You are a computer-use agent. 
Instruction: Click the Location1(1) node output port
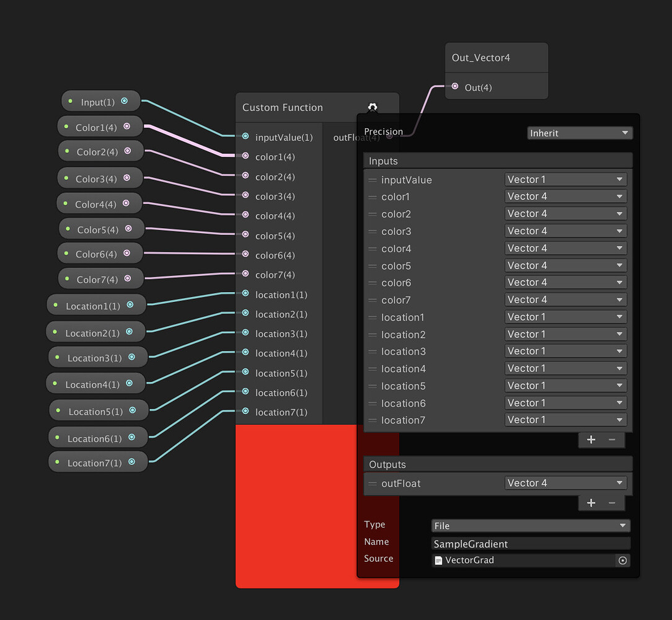[130, 304]
